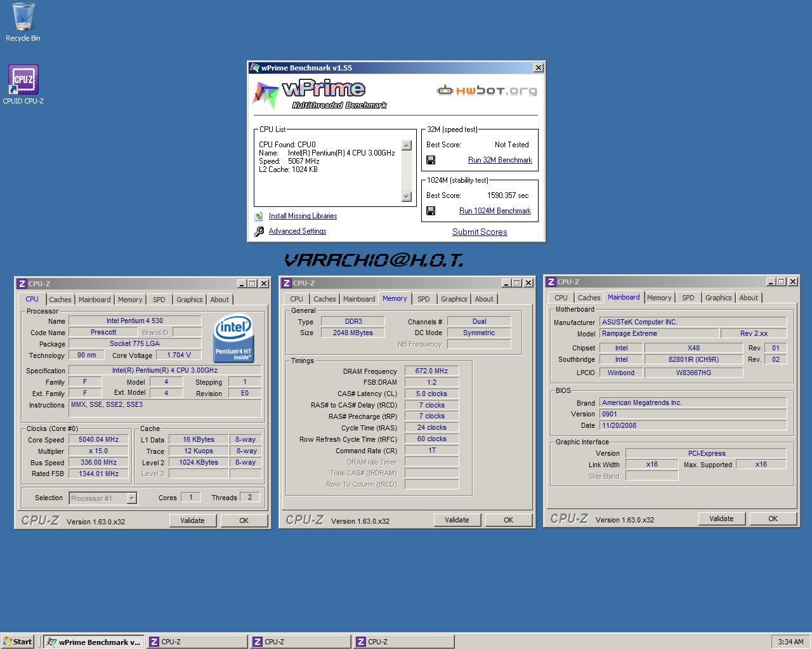This screenshot has height=650, width=812.
Task: Click the wPrime title bar icon
Action: [254, 68]
